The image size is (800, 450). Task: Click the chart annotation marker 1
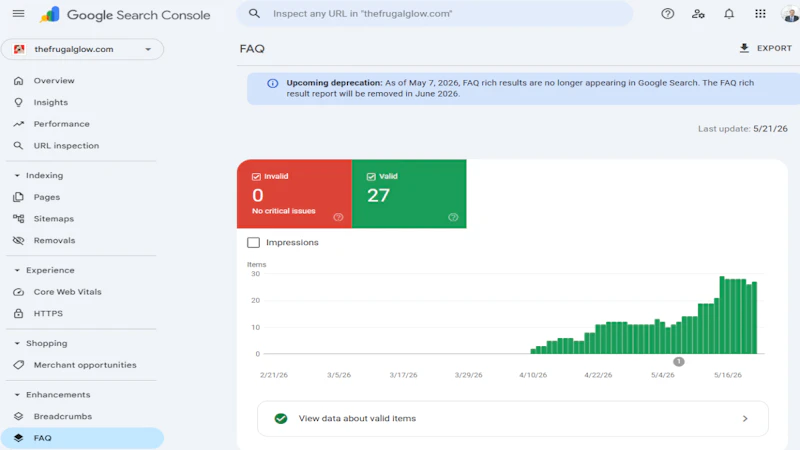coord(679,361)
